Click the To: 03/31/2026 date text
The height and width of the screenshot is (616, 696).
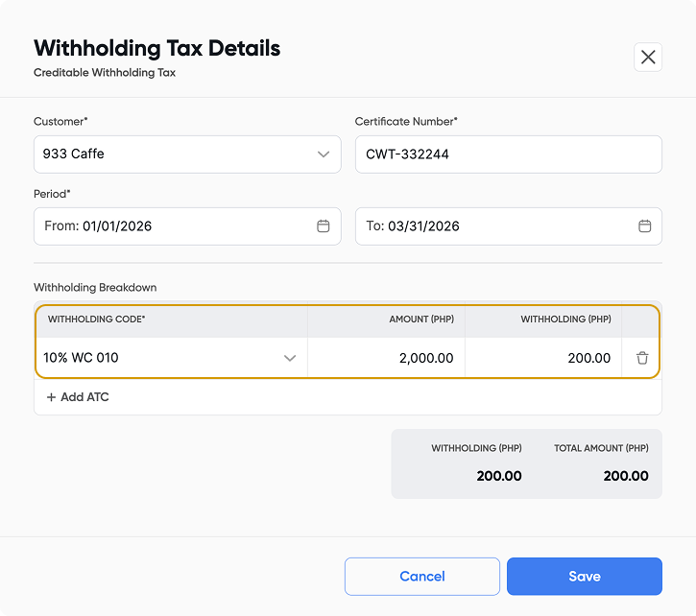413,226
